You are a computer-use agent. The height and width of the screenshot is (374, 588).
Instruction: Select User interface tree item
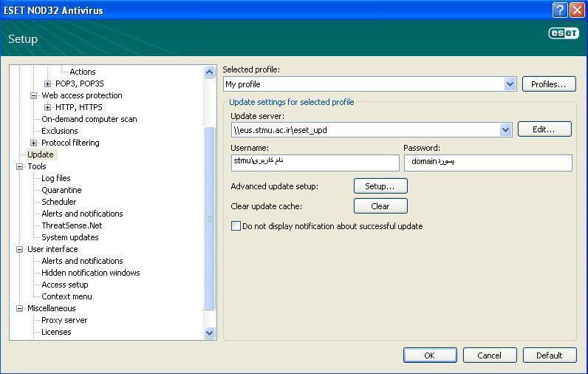coord(52,249)
